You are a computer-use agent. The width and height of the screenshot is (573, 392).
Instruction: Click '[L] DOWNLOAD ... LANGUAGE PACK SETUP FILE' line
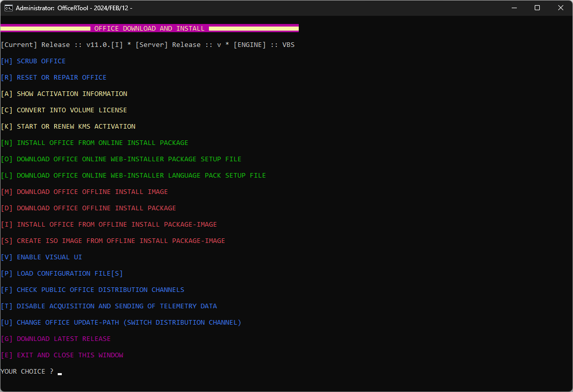pyautogui.click(x=133, y=176)
